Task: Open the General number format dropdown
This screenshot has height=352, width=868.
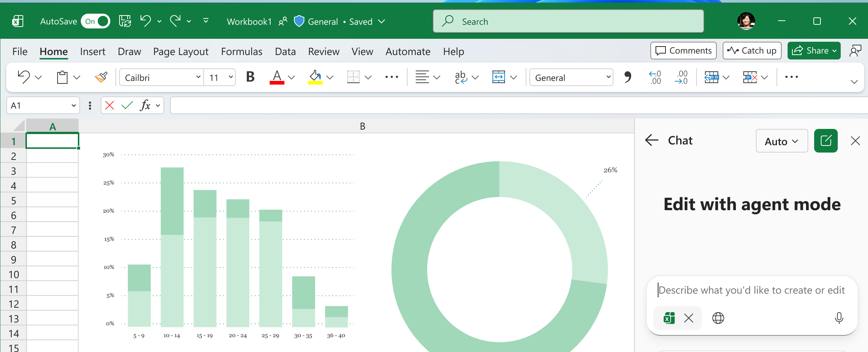Action: click(x=571, y=77)
